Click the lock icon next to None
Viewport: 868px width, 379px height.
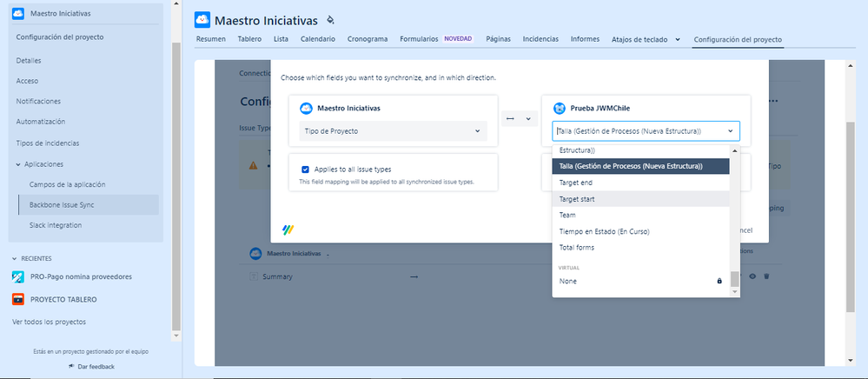pyautogui.click(x=719, y=281)
